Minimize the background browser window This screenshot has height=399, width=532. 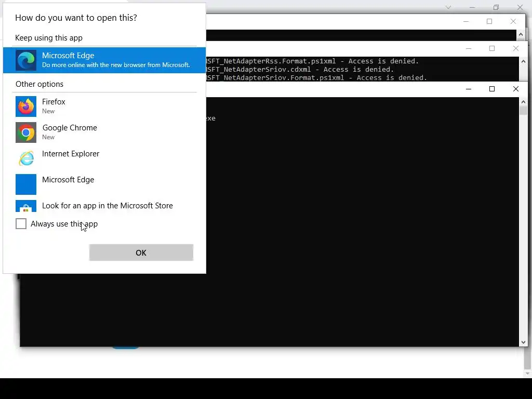click(x=472, y=7)
